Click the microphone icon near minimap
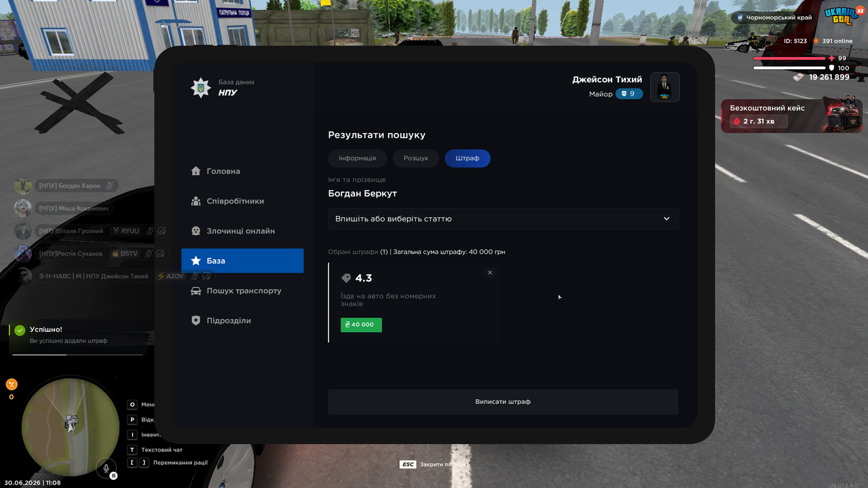This screenshot has width=868, height=488. click(x=105, y=468)
